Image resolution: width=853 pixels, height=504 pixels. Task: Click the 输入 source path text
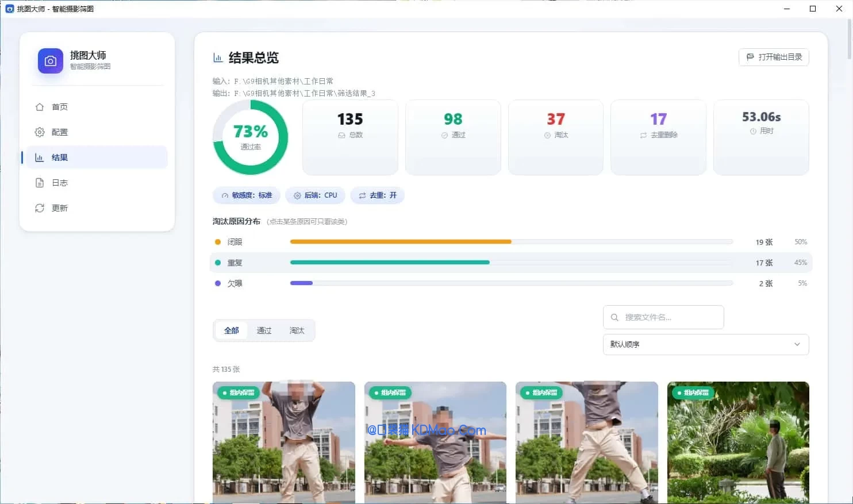(x=273, y=81)
